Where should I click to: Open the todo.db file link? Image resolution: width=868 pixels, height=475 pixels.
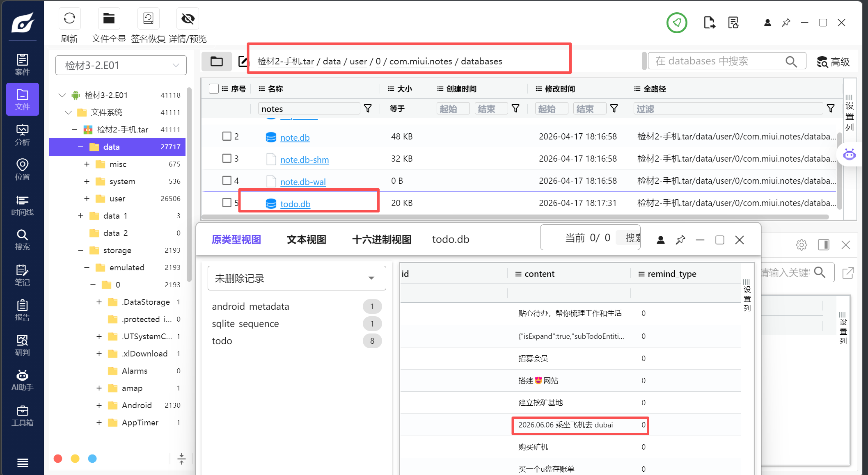295,204
